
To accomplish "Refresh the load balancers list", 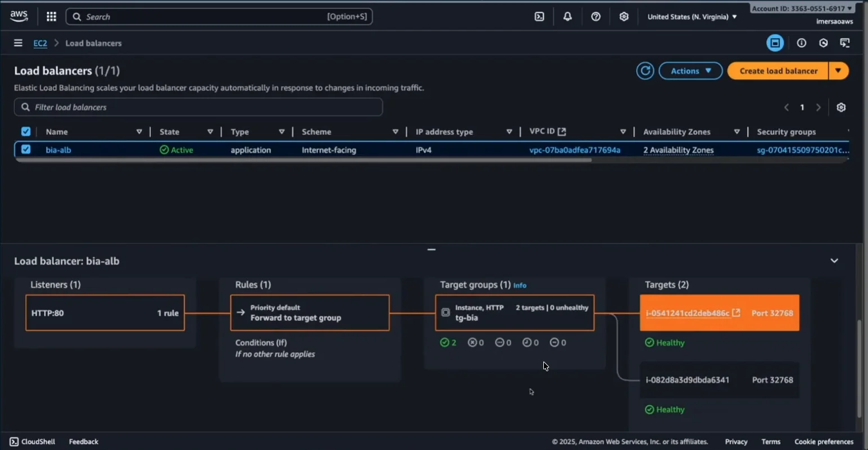I will [645, 71].
